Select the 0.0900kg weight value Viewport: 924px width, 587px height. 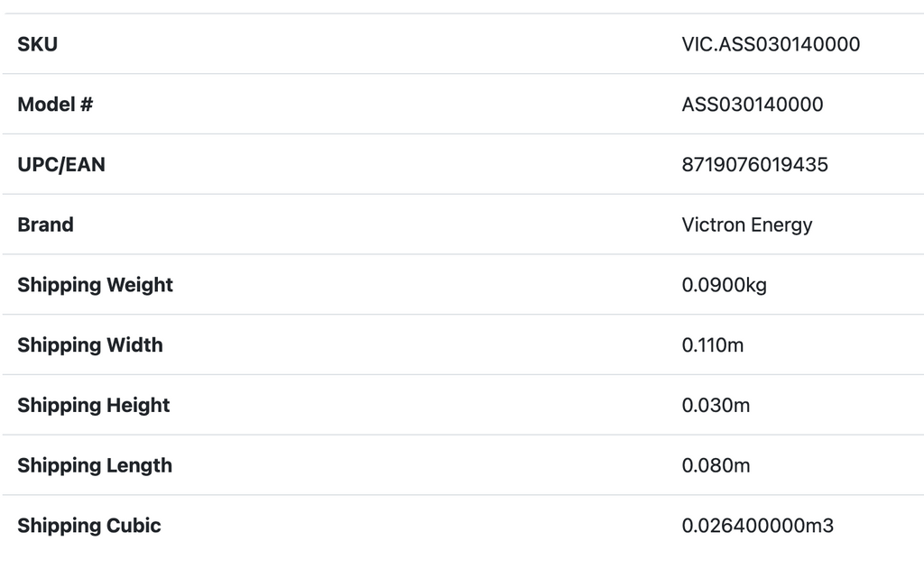(724, 285)
